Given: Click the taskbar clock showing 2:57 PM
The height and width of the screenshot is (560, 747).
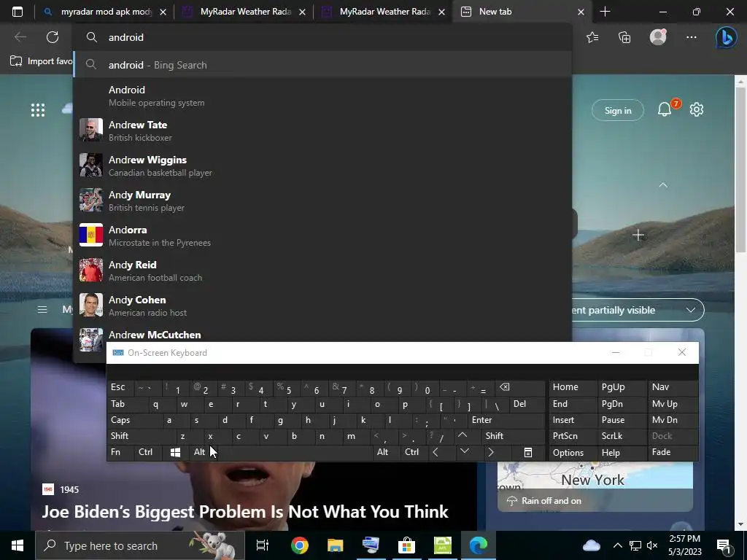Looking at the screenshot, I should tap(684, 545).
